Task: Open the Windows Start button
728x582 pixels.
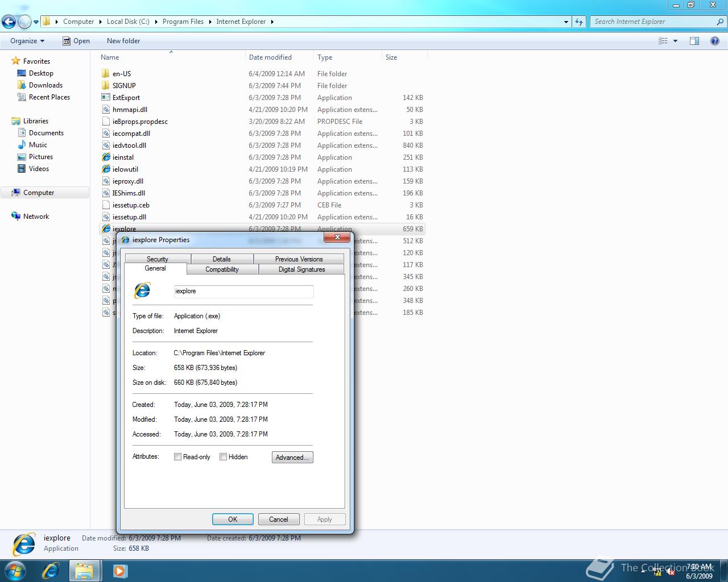Action: (15, 571)
